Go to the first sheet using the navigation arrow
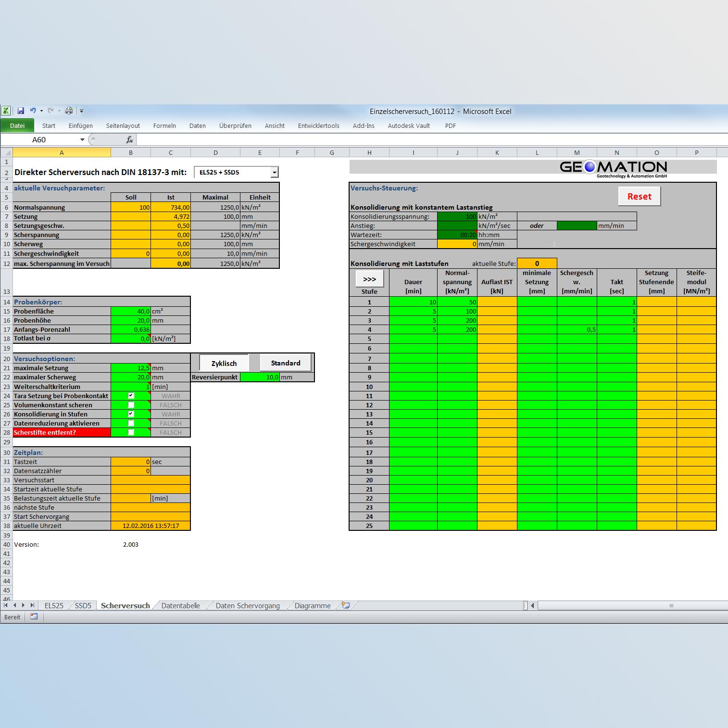Screen dimensions: 728x728 (x=6, y=605)
